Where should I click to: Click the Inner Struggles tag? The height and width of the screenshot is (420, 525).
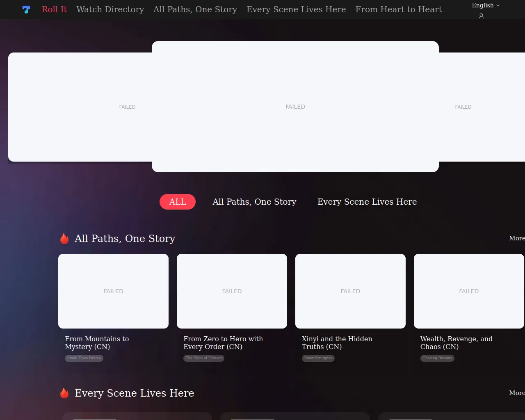point(318,358)
